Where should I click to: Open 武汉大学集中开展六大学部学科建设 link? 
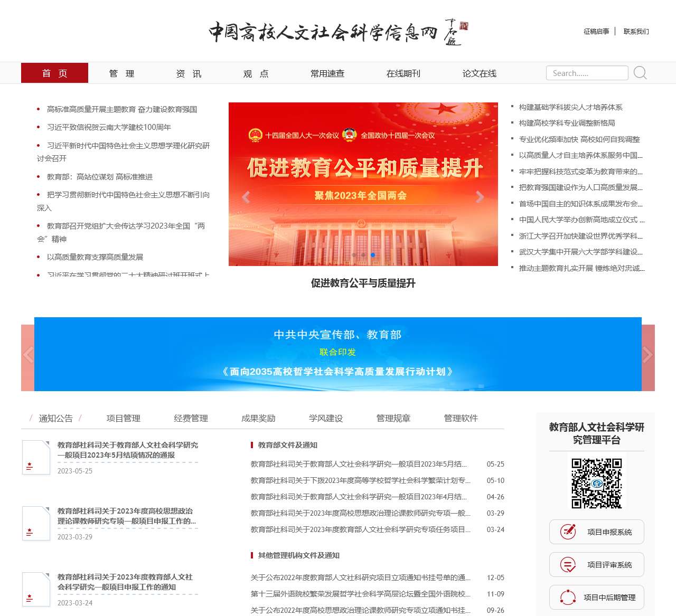click(581, 252)
